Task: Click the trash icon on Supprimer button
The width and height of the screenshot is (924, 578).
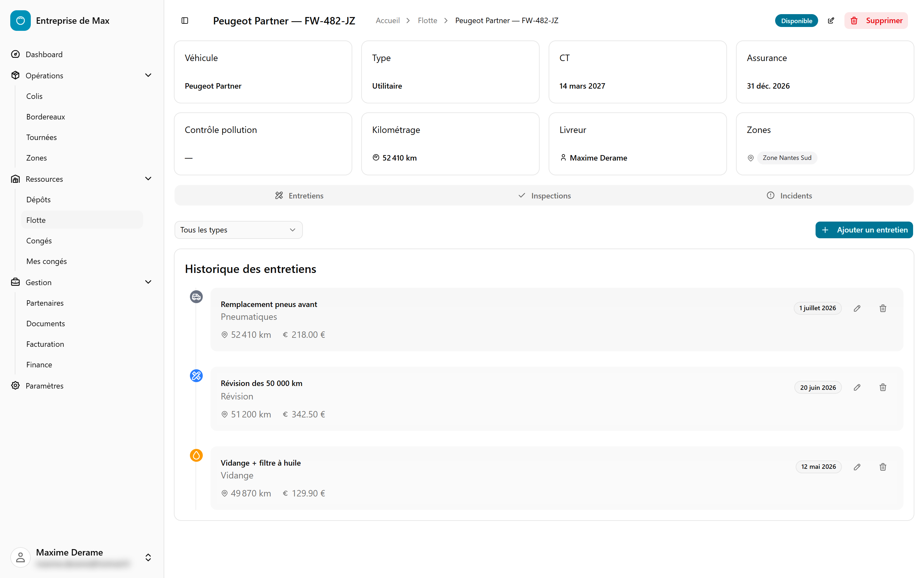Action: point(854,21)
